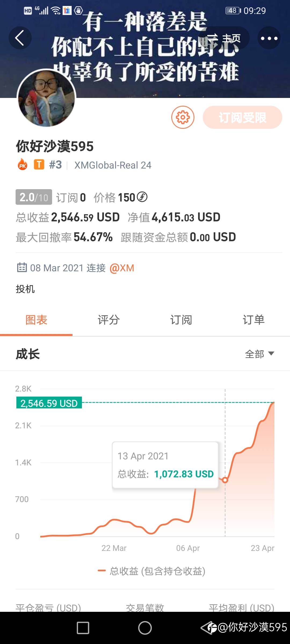Tap the back arrow button
Screen dimensions: 290x644
[20, 38]
